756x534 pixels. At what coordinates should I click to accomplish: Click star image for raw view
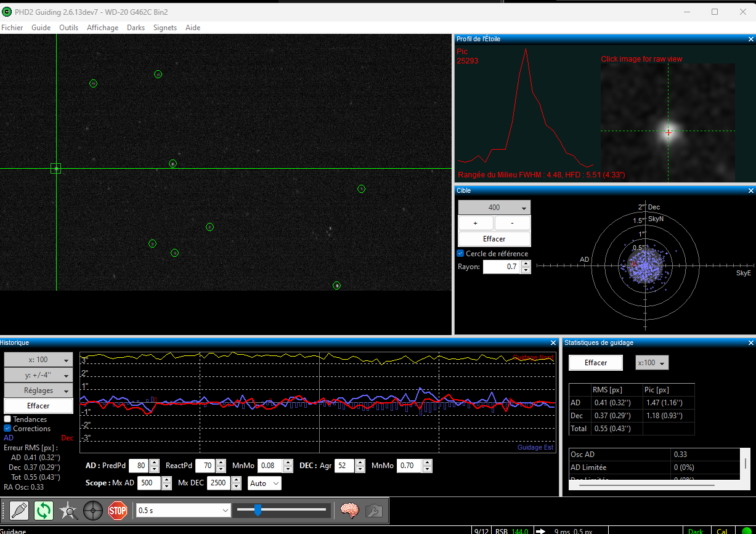[x=668, y=122]
